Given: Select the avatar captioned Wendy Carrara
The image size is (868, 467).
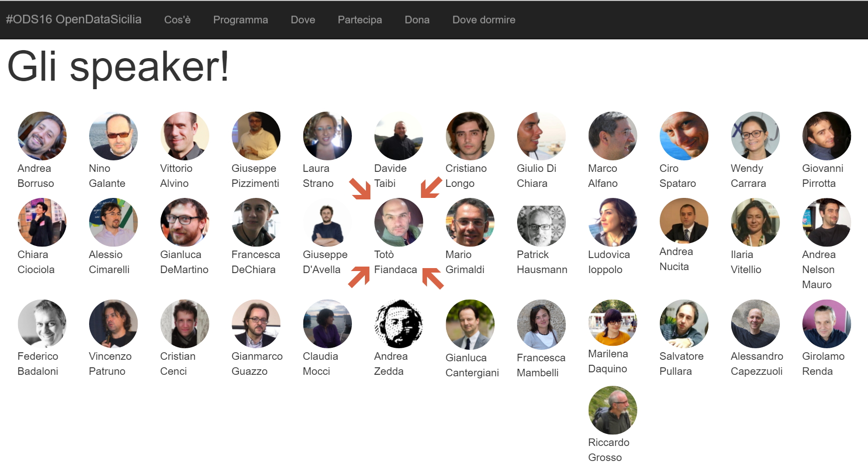Looking at the screenshot, I should click(755, 136).
